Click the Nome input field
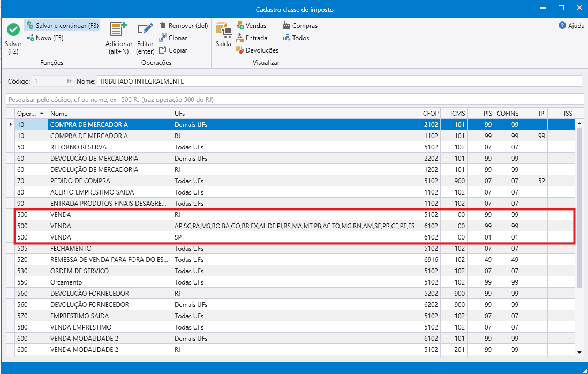588x374 pixels. (x=339, y=81)
